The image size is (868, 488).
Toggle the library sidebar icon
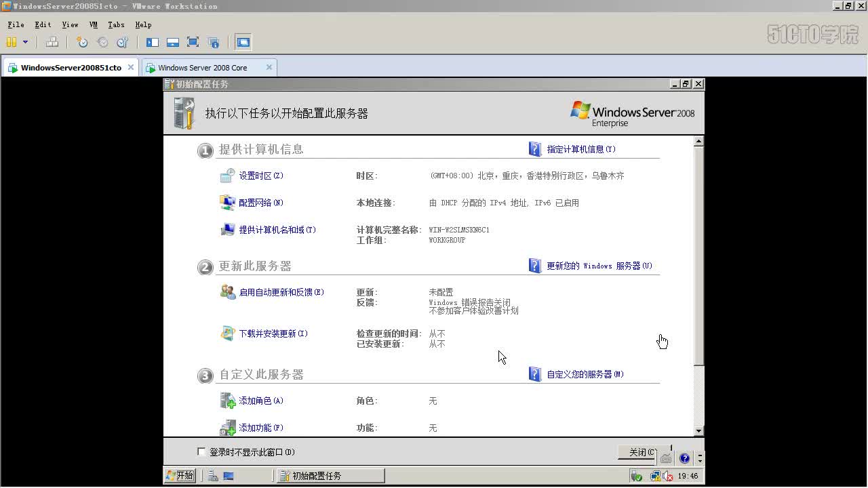[x=153, y=42]
